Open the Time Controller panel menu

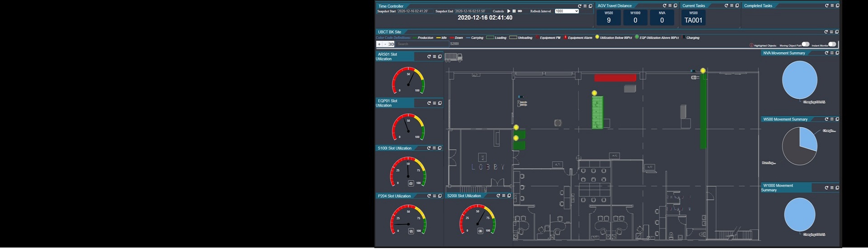click(585, 6)
